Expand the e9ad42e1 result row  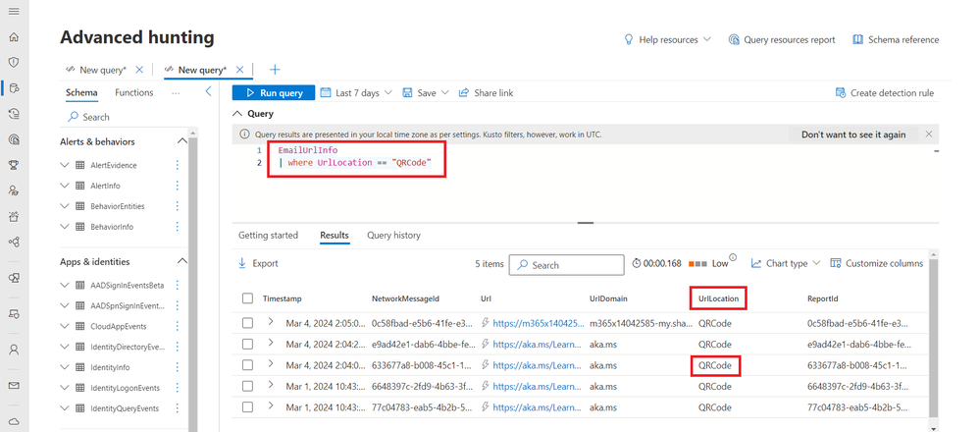(x=271, y=343)
